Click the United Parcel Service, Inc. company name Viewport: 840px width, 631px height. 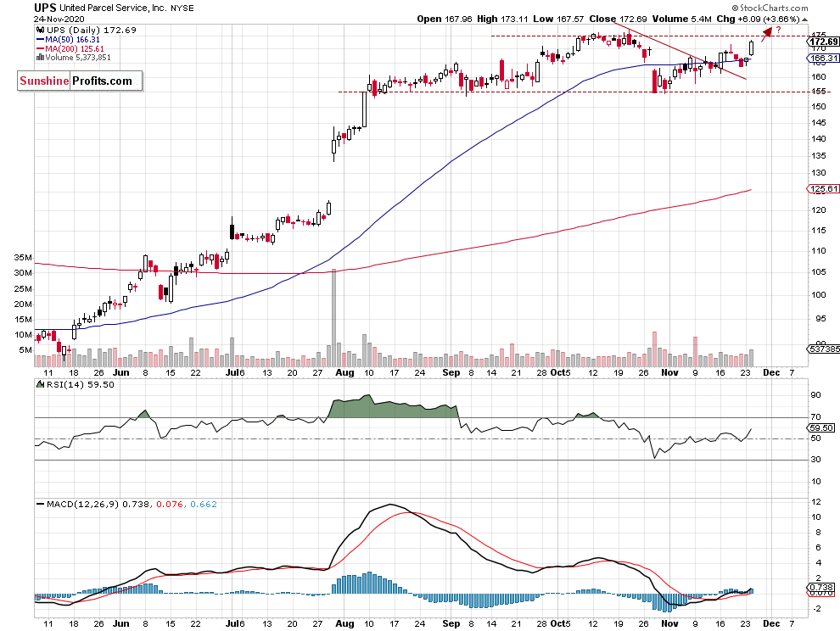113,8
